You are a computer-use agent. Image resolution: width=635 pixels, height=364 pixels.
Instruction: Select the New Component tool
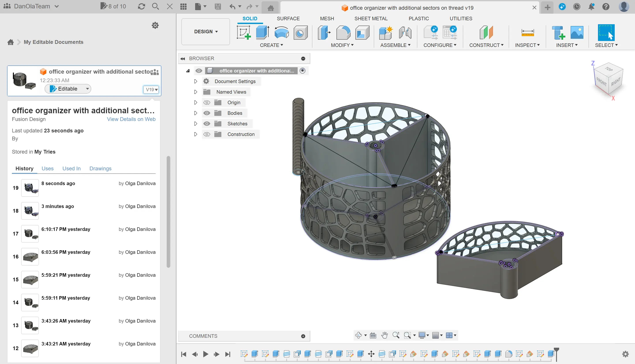386,33
